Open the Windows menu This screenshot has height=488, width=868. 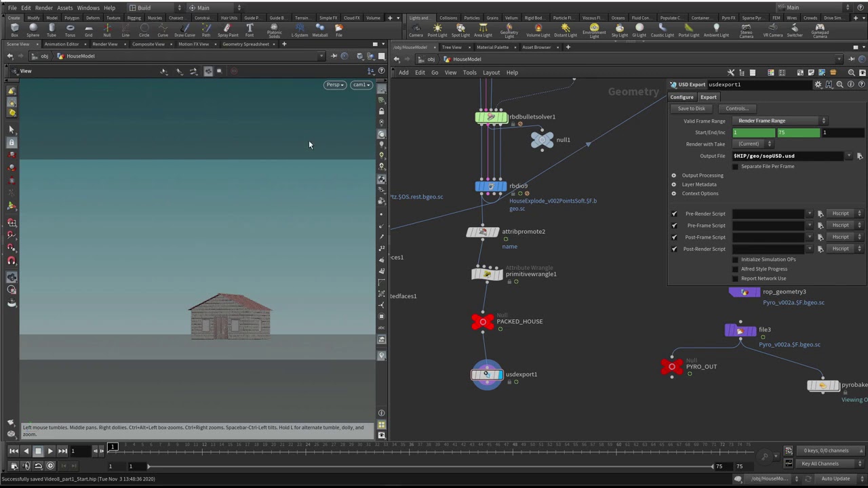click(88, 7)
